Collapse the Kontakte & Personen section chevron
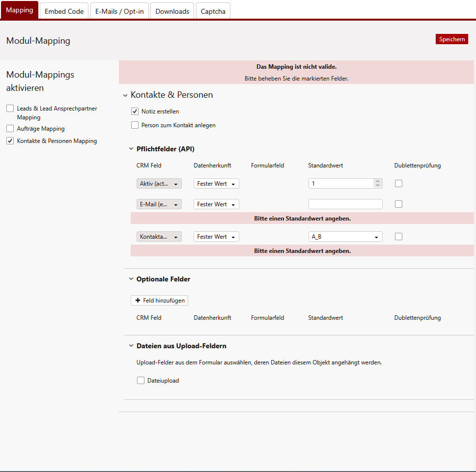476x472 pixels. tap(125, 95)
